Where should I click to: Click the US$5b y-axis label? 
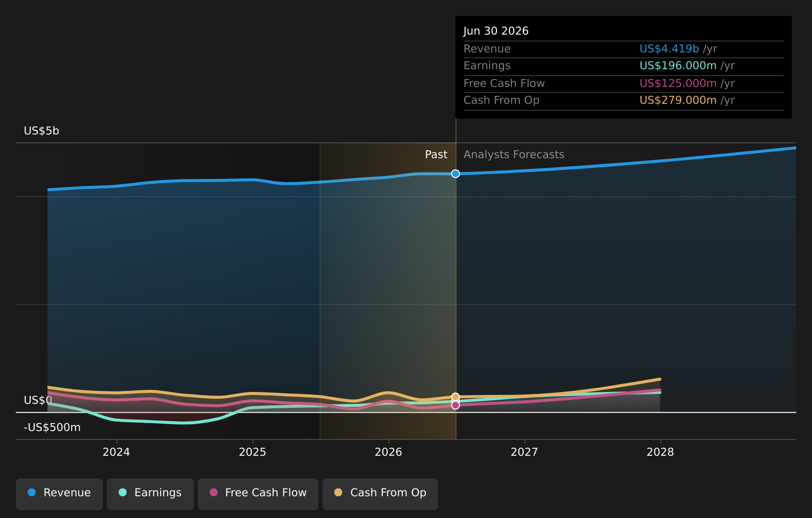[x=42, y=131]
